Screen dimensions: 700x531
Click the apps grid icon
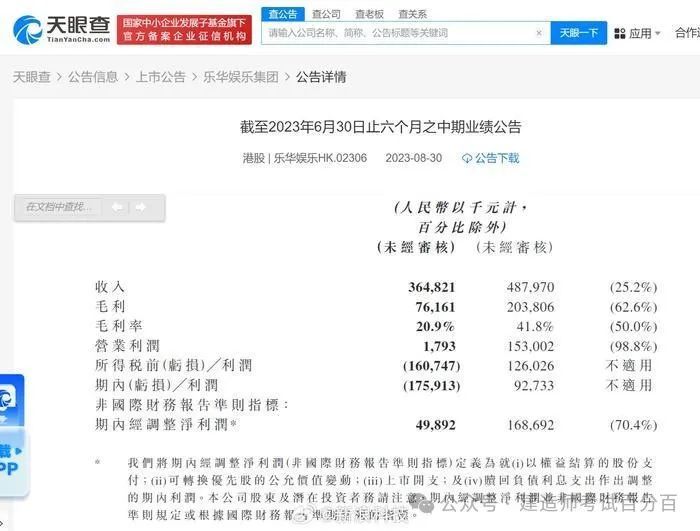click(x=620, y=33)
